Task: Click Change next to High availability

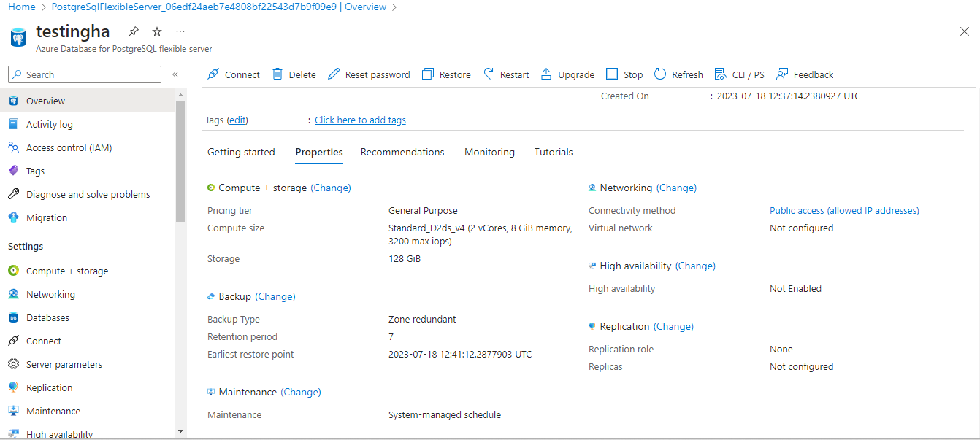Action: (x=695, y=266)
